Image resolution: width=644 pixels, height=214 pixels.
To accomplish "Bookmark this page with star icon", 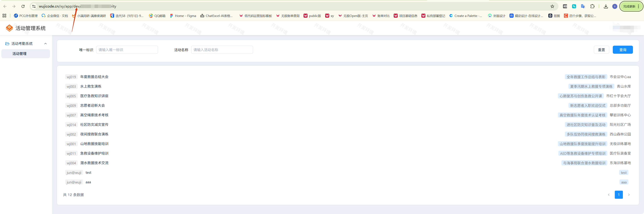I will (x=552, y=7).
